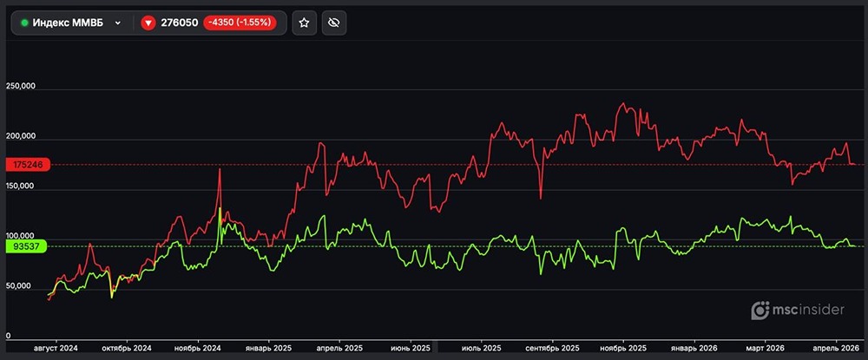The image size is (868, 360).
Task: Click the август 2024 date label
Action: (x=56, y=349)
